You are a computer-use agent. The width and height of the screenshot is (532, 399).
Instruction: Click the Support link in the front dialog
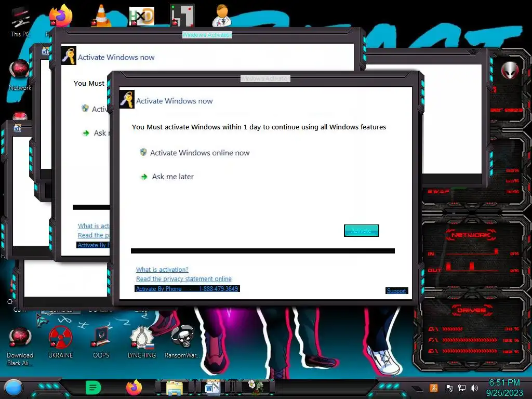coord(396,291)
